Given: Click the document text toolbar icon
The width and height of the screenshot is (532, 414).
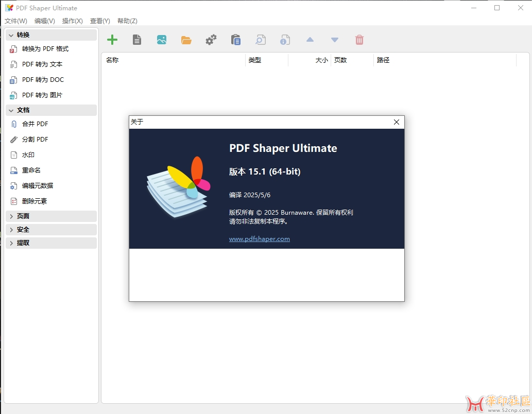Looking at the screenshot, I should (136, 40).
